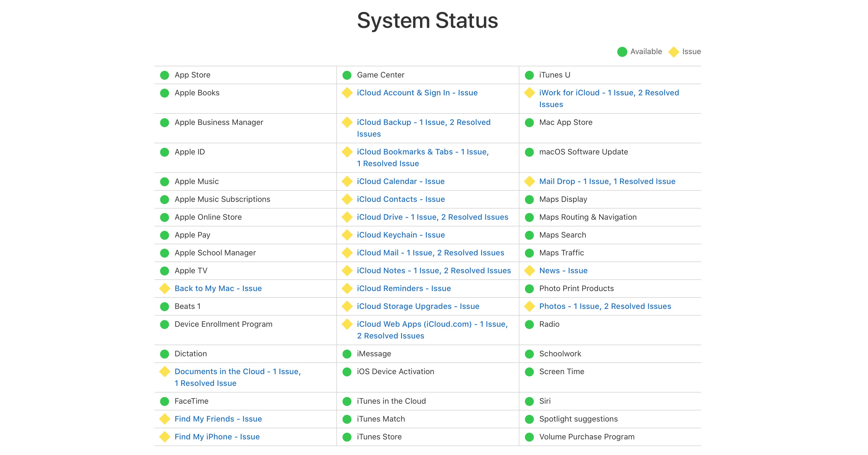868x455 pixels.
Task: Click the System Status page heading
Action: point(427,21)
